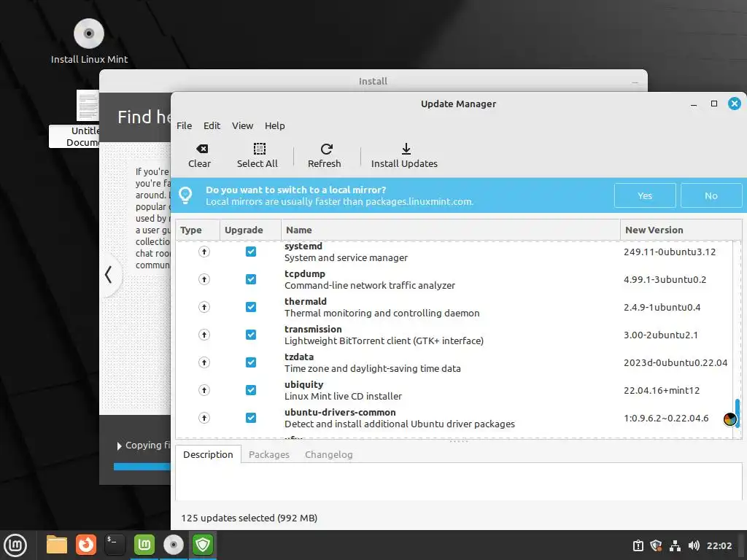Click the upgrade type arrow for thermald
This screenshot has width=747, height=560.
tap(204, 307)
